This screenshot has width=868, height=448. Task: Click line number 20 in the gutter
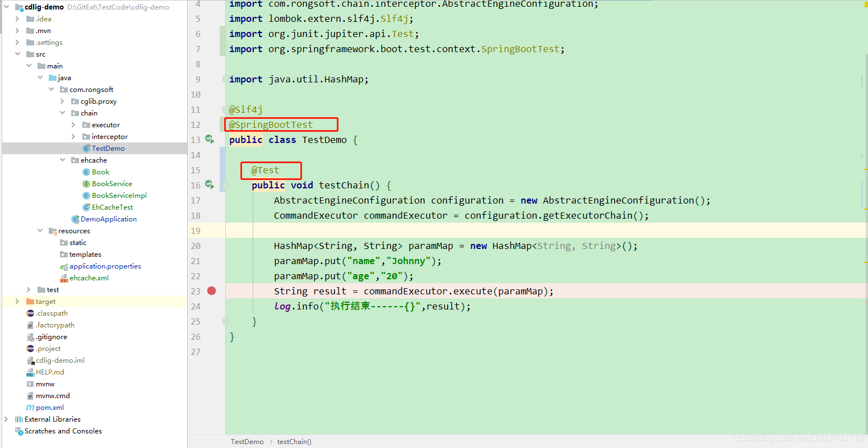(196, 246)
